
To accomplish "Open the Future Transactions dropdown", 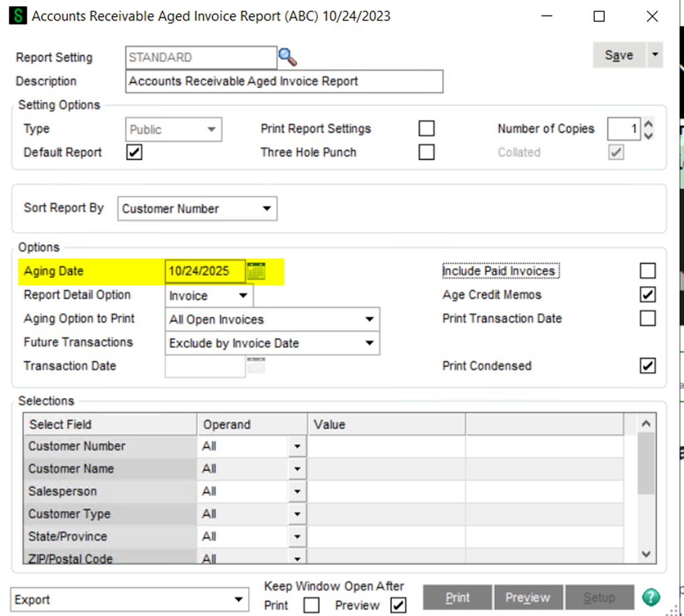I will pyautogui.click(x=369, y=343).
